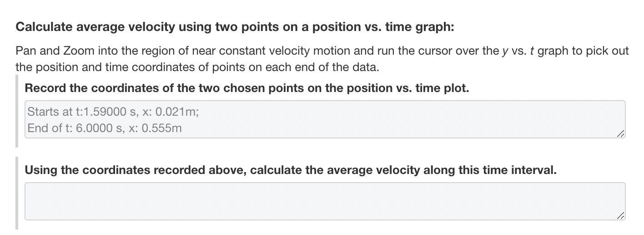Click the gray bar beside the velocity question
Viewport: 644px width, 235px height.
point(17,193)
